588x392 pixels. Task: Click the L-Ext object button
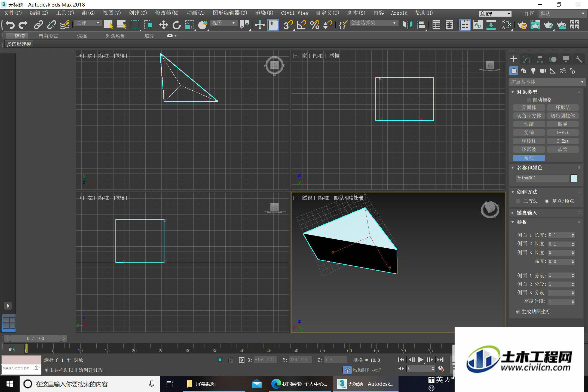pyautogui.click(x=563, y=133)
